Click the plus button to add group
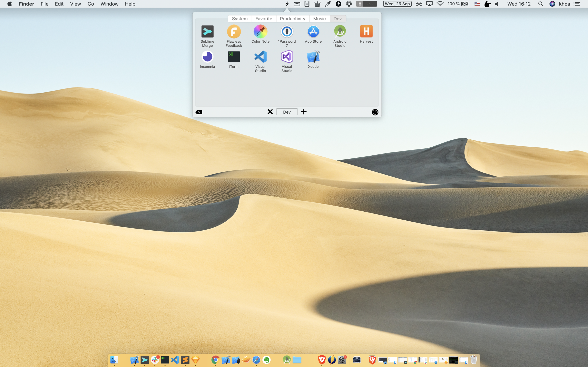This screenshot has width=588, height=367. (x=304, y=112)
